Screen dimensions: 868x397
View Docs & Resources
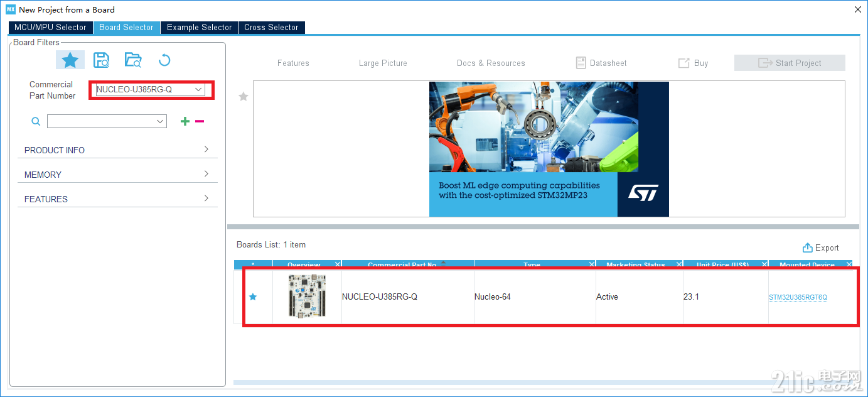click(491, 63)
